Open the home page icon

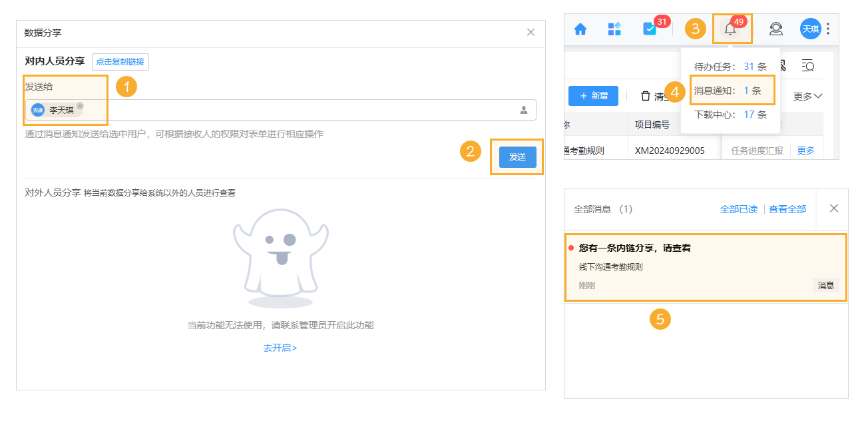[x=581, y=29]
